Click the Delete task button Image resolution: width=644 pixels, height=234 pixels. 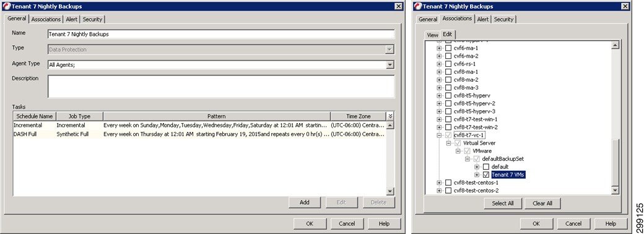coord(379,202)
